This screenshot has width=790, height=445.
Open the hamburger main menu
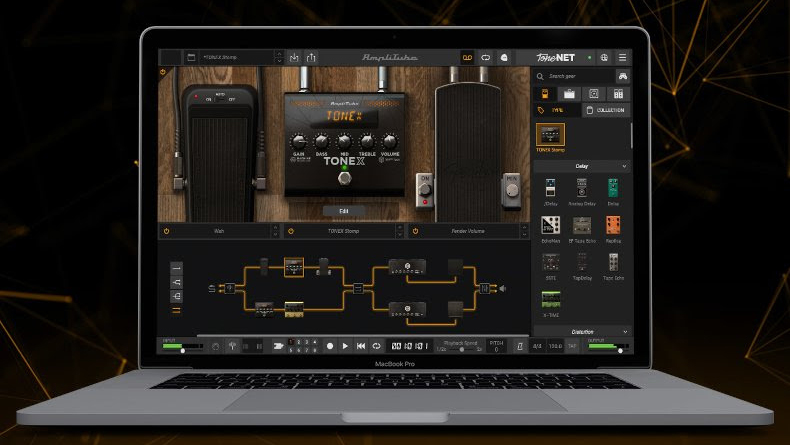click(x=623, y=57)
